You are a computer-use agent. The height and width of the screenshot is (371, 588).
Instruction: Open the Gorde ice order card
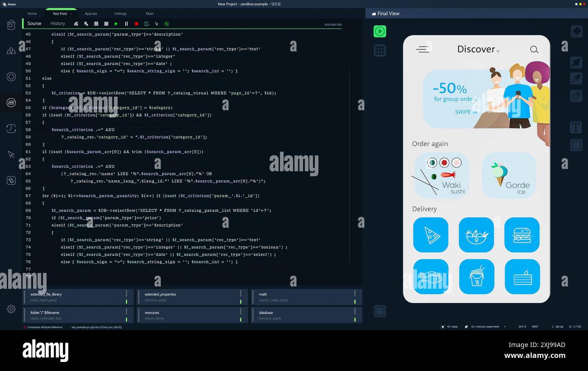tap(509, 175)
